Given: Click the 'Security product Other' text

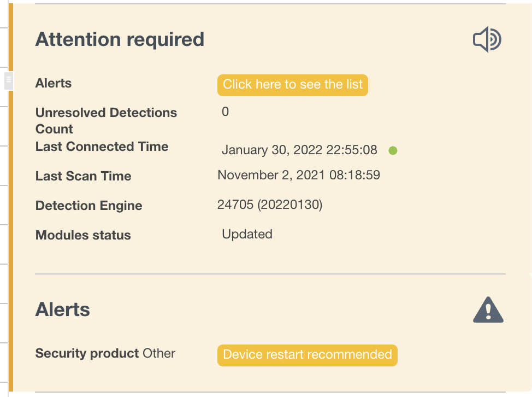Looking at the screenshot, I should click(105, 353).
